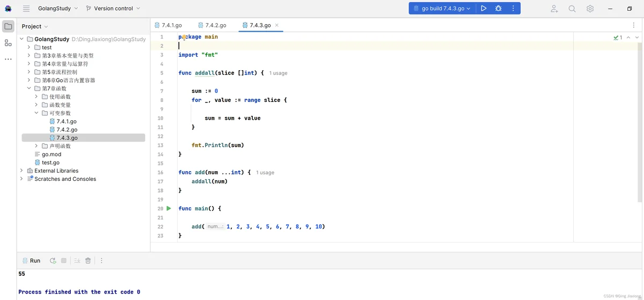Image resolution: width=644 pixels, height=300 pixels.
Task: Select the Run tool window tab
Action: pyautogui.click(x=31, y=261)
